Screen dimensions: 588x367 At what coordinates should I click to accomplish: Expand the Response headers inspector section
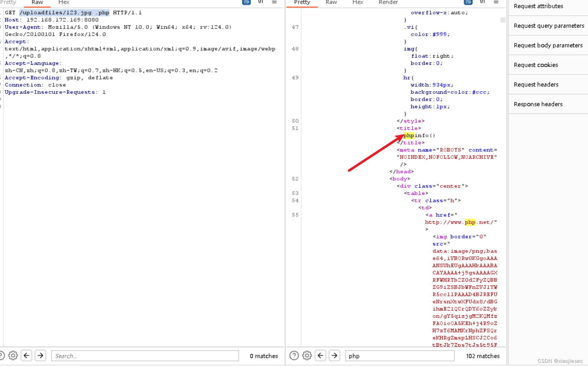tap(538, 104)
